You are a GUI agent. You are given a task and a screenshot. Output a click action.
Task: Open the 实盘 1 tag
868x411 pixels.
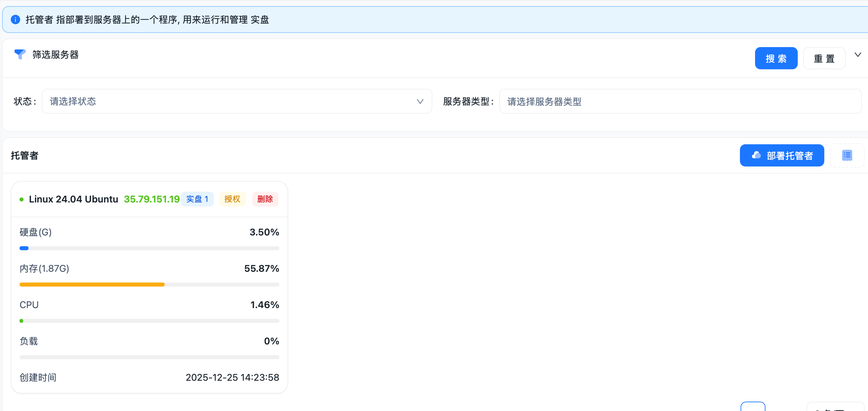pyautogui.click(x=197, y=199)
